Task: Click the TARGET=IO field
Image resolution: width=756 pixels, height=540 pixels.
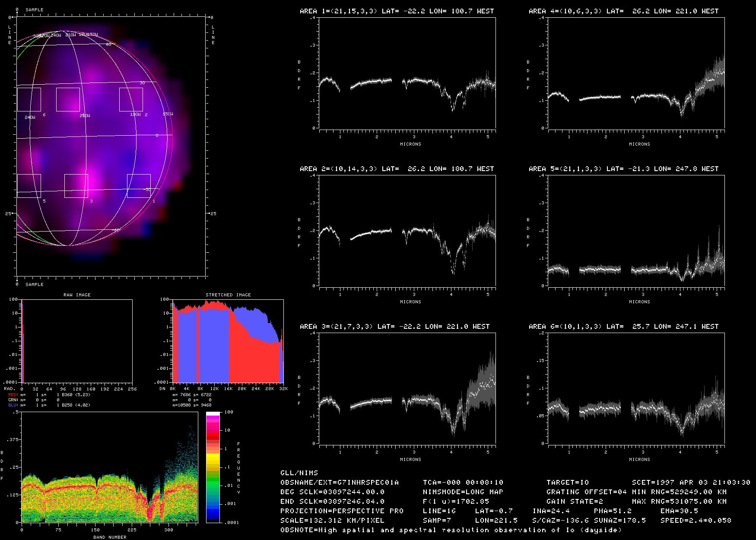Action: click(x=568, y=483)
